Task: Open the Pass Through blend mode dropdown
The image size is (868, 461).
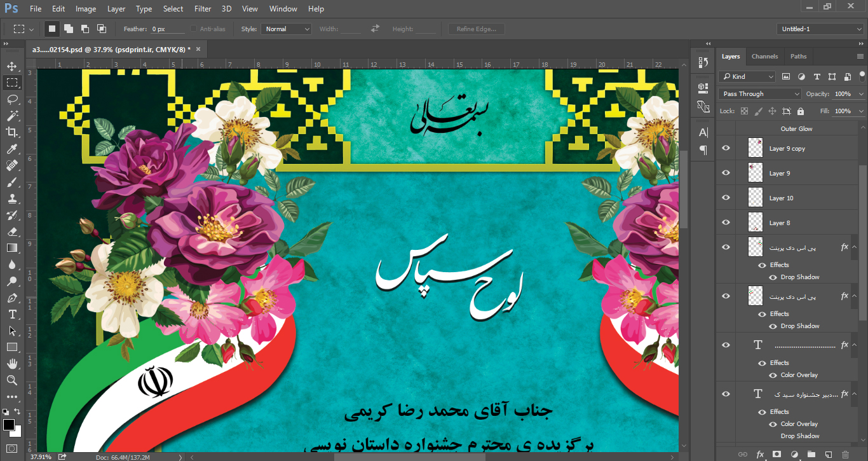Action: click(x=760, y=94)
